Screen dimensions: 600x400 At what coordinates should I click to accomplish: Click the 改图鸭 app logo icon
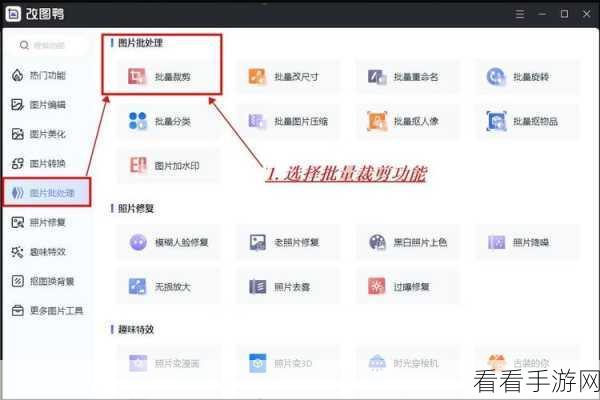pos(13,14)
